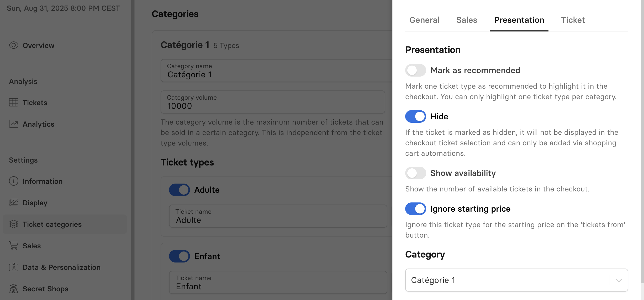Click the Category volume input field
The width and height of the screenshot is (644, 300).
(273, 102)
